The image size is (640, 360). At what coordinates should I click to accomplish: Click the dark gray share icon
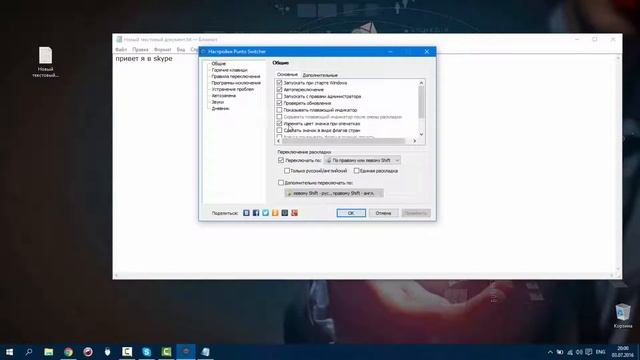point(284,213)
